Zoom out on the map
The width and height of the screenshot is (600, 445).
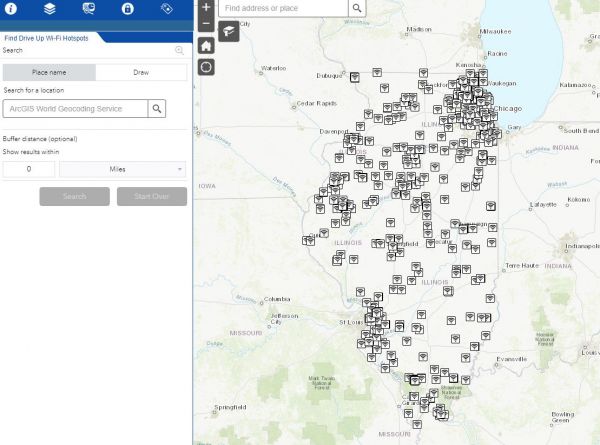coord(206,24)
